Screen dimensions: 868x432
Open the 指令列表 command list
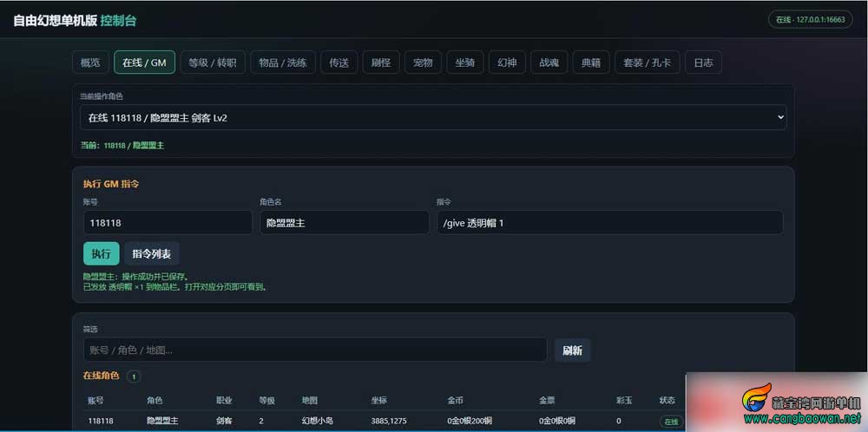pyautogui.click(x=152, y=254)
